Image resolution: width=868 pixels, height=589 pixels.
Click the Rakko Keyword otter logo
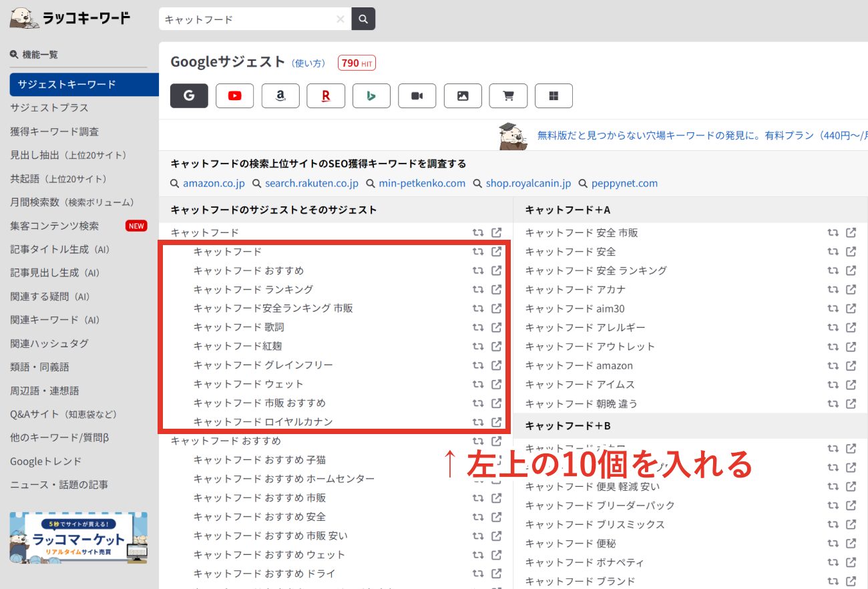click(x=69, y=18)
